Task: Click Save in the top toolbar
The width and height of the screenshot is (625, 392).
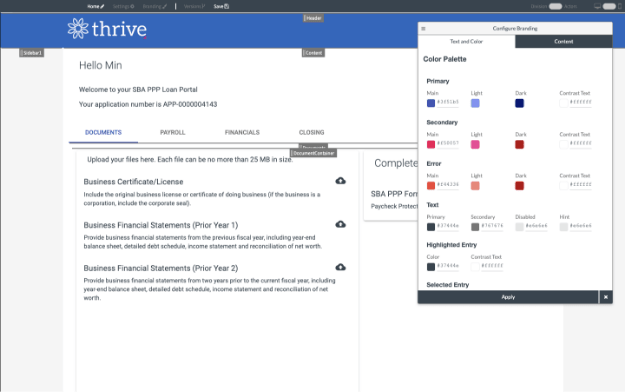Action: click(221, 6)
